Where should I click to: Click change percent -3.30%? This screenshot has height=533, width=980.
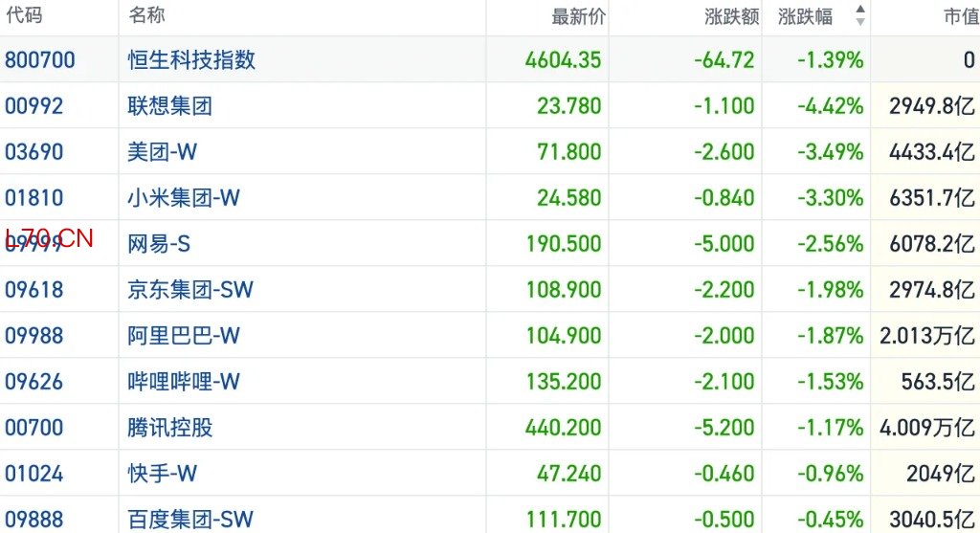pos(831,197)
